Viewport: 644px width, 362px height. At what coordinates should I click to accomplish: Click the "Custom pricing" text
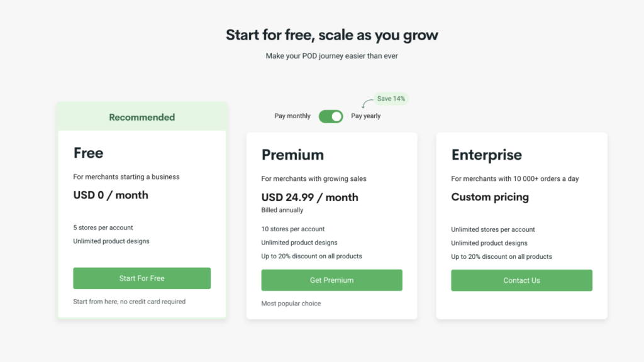point(490,197)
